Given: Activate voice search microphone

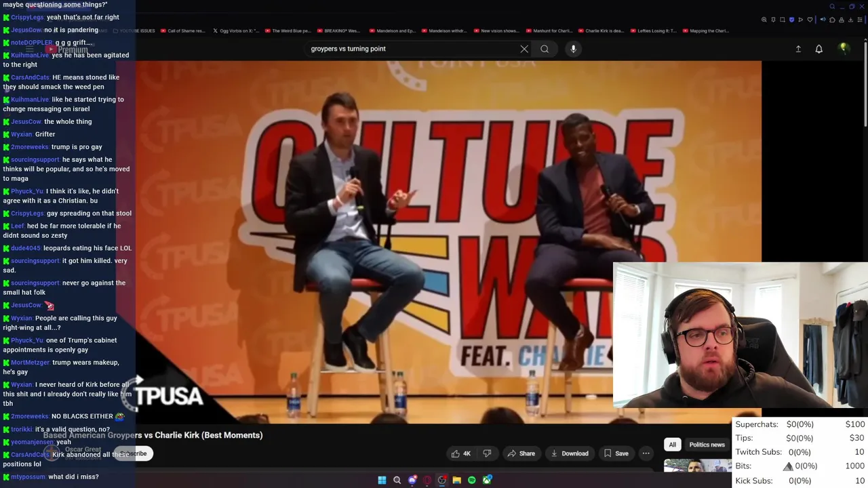Looking at the screenshot, I should (573, 49).
